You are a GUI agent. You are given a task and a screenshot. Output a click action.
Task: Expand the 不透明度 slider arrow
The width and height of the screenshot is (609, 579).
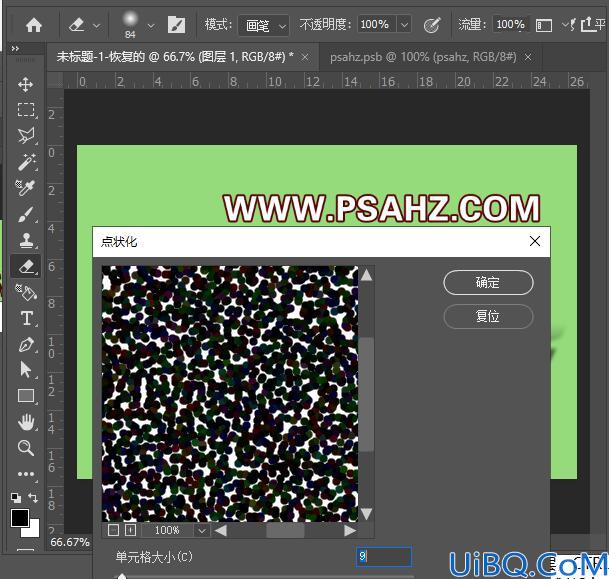coord(404,24)
